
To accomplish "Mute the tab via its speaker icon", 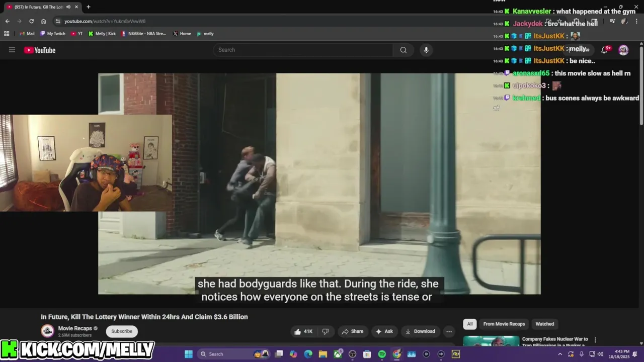I will pos(68,7).
